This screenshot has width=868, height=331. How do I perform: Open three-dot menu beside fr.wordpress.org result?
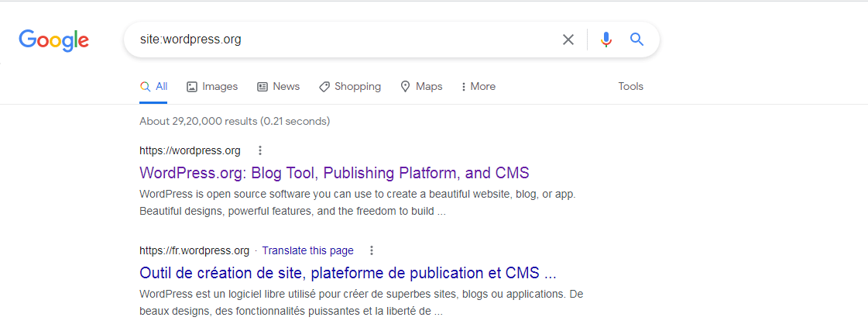372,250
